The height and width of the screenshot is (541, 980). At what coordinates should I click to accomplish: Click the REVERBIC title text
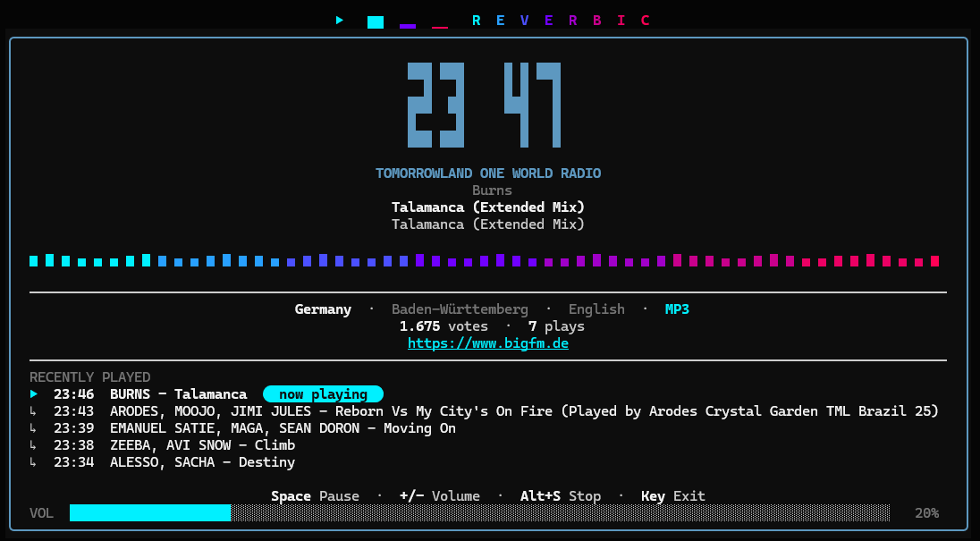[561, 21]
